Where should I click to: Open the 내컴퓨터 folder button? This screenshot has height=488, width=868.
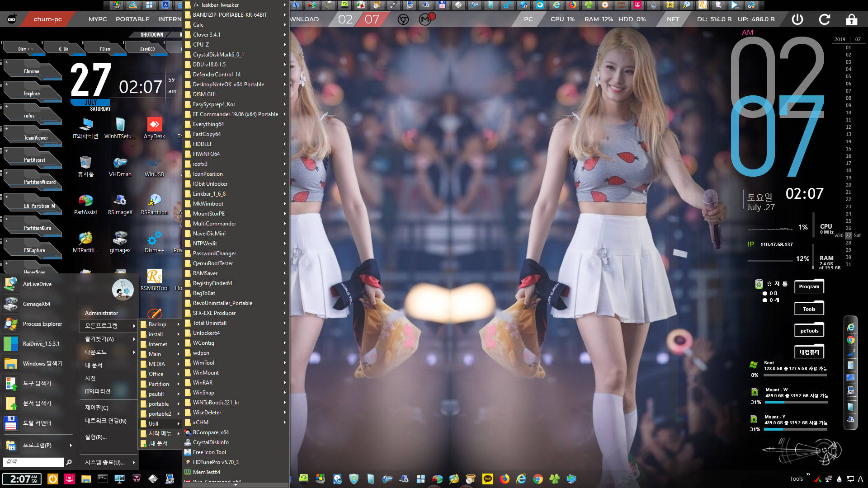[809, 352]
